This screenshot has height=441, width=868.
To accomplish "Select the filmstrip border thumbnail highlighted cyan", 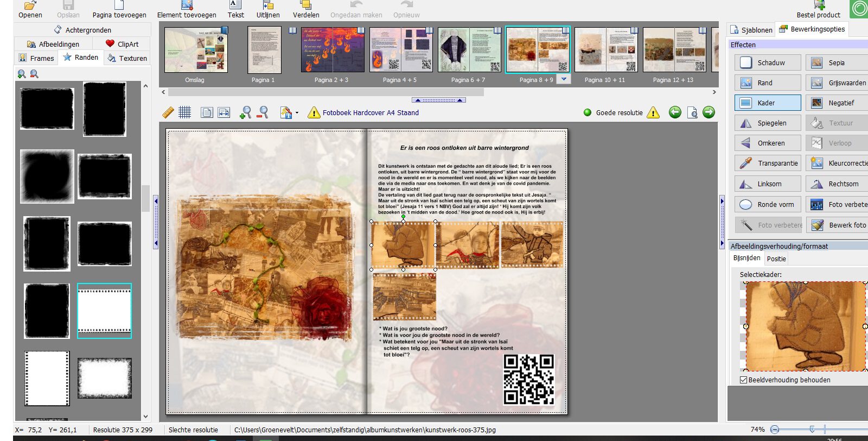I will [104, 311].
